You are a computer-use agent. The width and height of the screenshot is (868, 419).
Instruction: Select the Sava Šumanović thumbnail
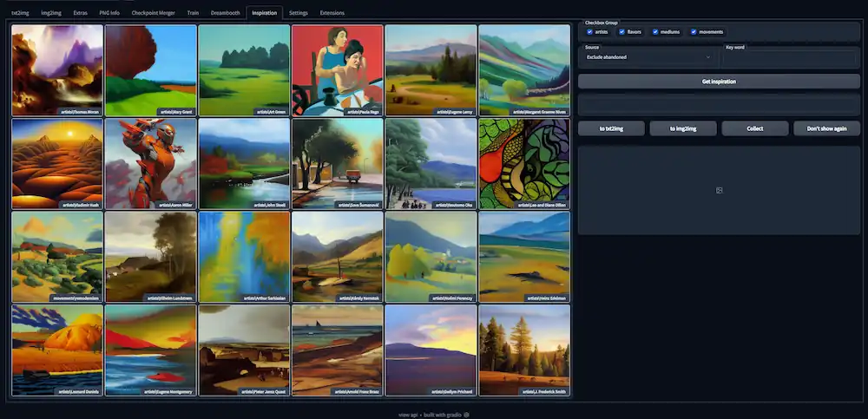pyautogui.click(x=338, y=163)
